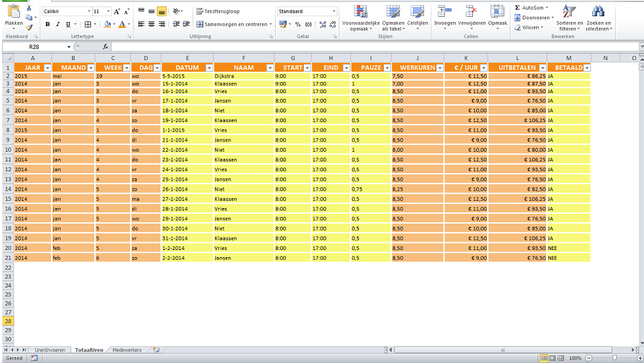Switch to the UrenInvoeren sheet tab
The height and width of the screenshot is (363, 644).
[50, 349]
